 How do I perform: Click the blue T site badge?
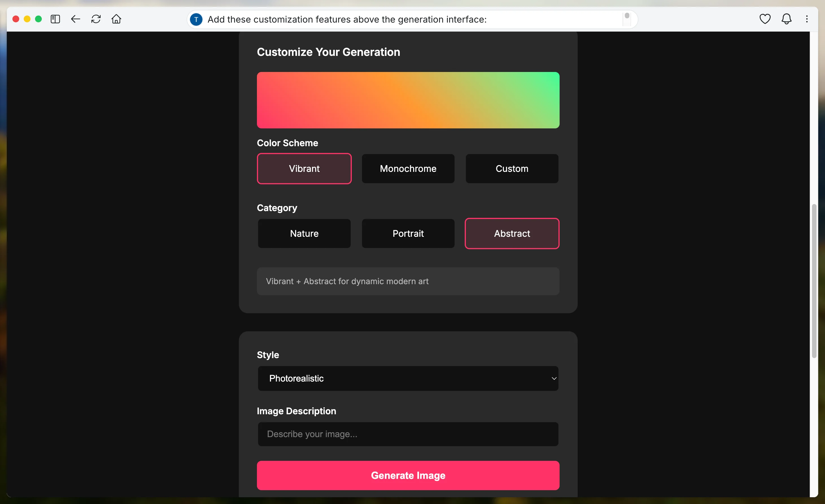pyautogui.click(x=196, y=19)
